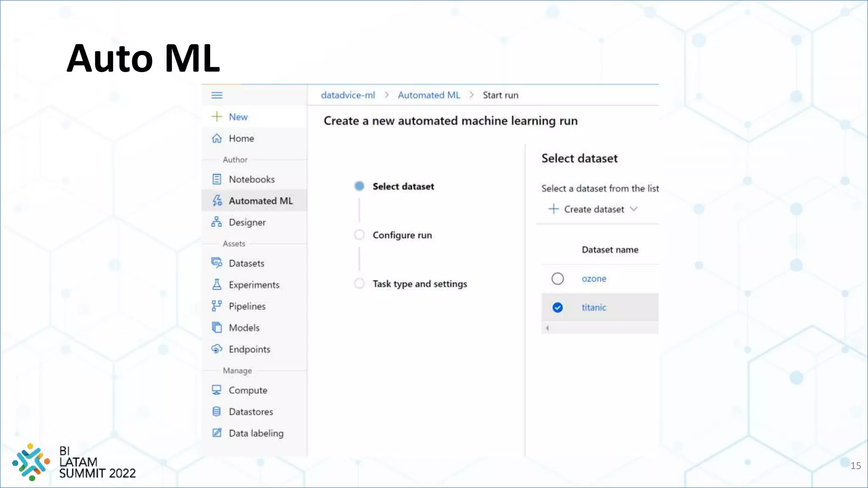Click the Compute monitor icon

pyautogui.click(x=217, y=390)
